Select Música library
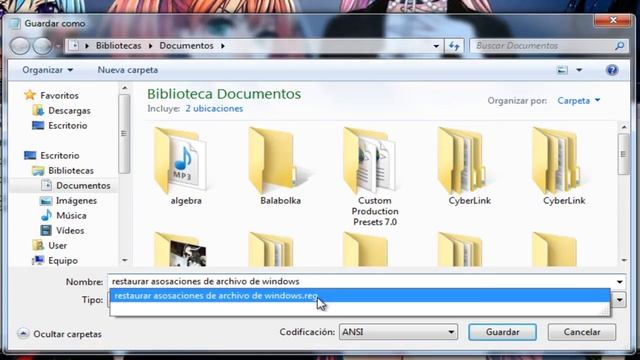Image resolution: width=640 pixels, height=360 pixels. tap(71, 216)
